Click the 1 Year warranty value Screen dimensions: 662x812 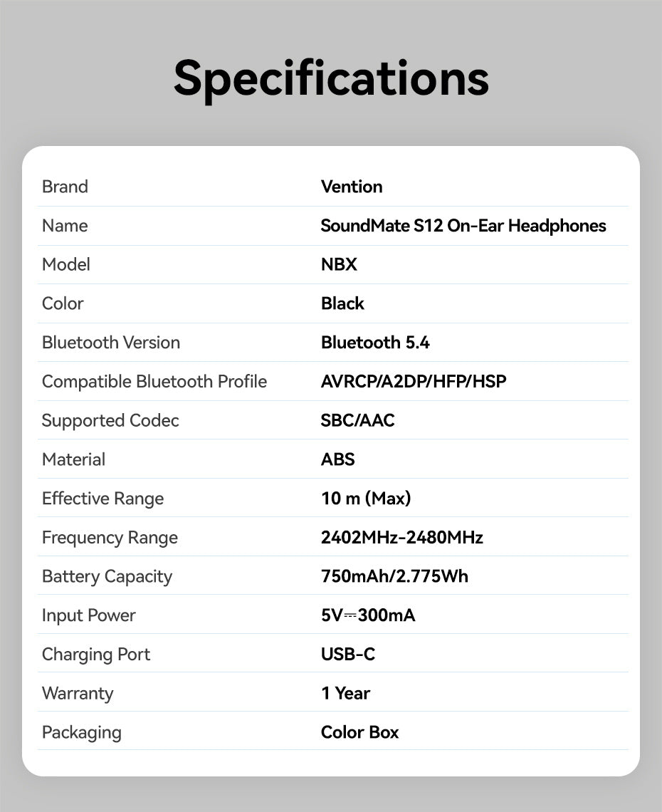click(x=345, y=694)
